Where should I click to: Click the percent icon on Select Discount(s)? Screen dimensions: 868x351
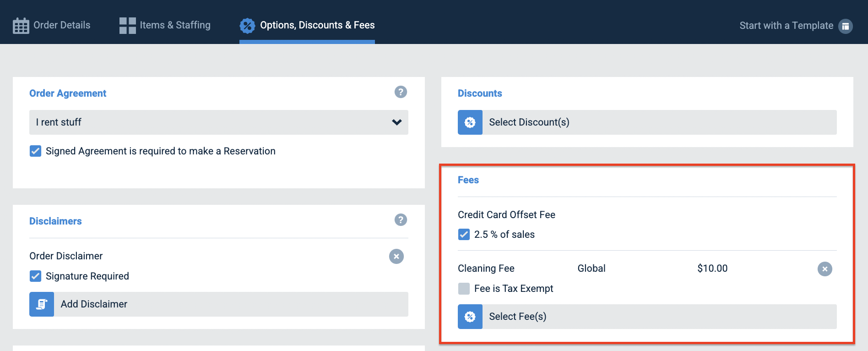coord(470,122)
